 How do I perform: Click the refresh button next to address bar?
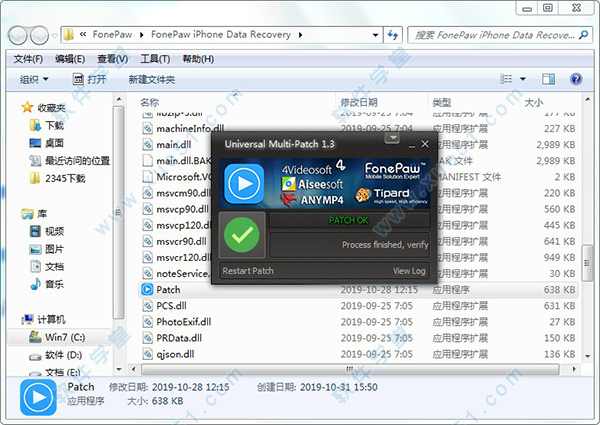[393, 35]
